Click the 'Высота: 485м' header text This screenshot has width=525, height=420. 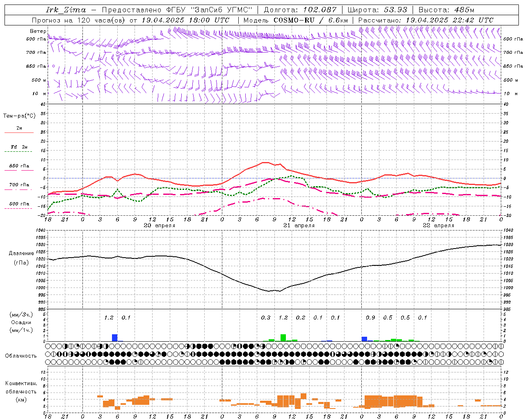446,10
